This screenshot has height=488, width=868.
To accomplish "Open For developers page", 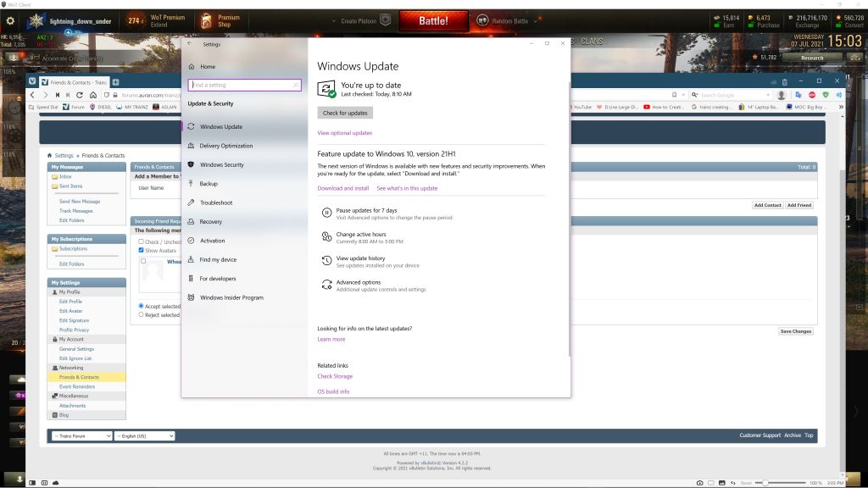I will [x=218, y=278].
